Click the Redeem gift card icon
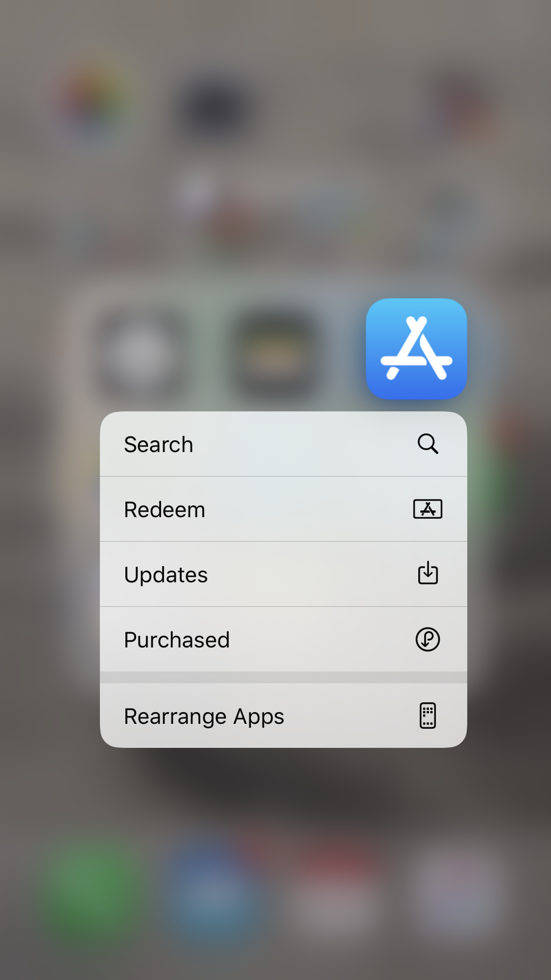The width and height of the screenshot is (551, 980). (x=428, y=509)
